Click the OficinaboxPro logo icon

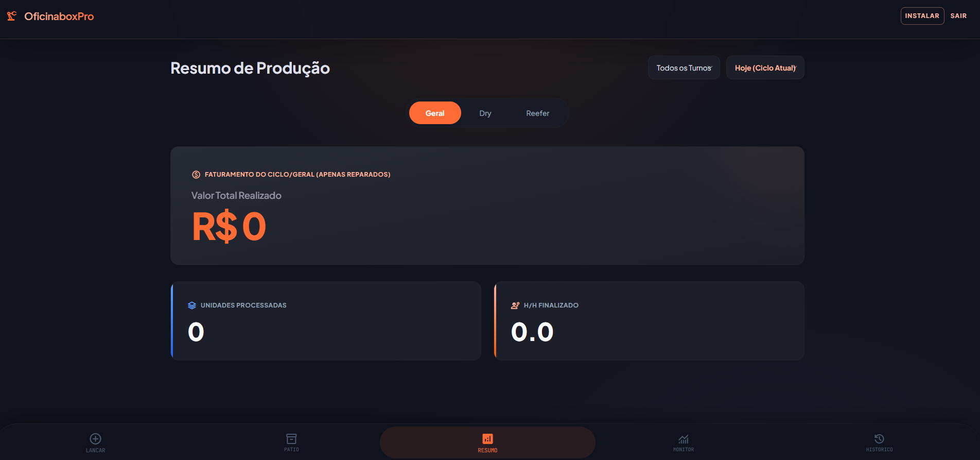[11, 15]
